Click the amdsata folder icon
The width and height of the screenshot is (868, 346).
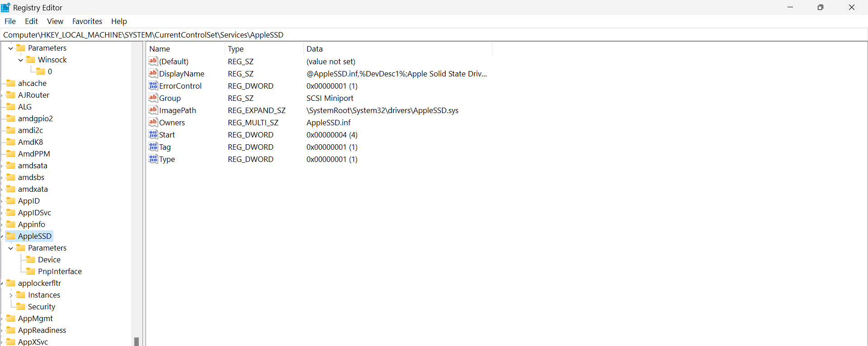(11, 166)
